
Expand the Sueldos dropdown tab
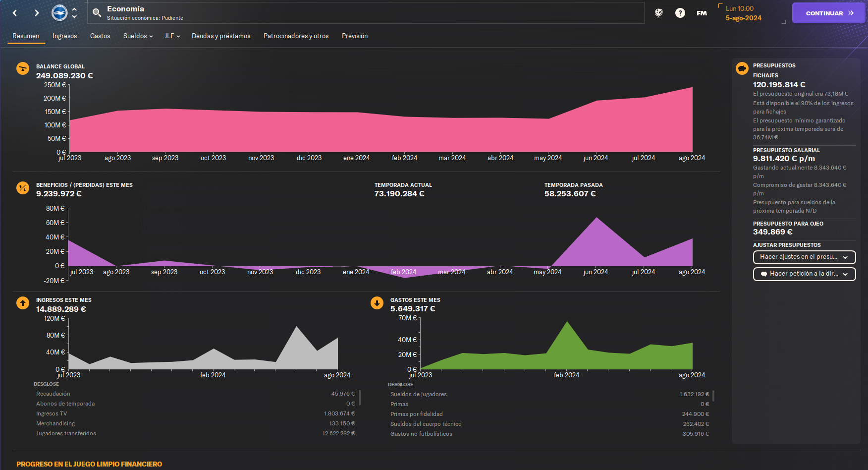click(138, 36)
